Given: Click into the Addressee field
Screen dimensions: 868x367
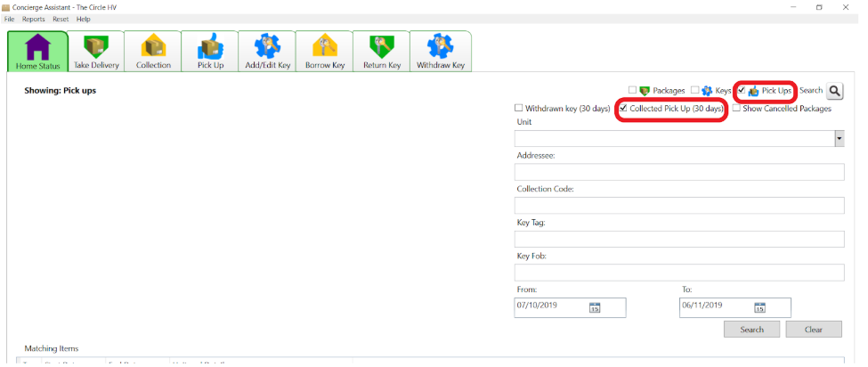Looking at the screenshot, I should [679, 172].
